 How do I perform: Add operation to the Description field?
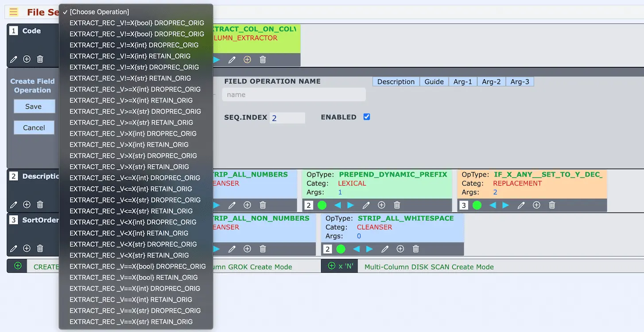(27, 205)
